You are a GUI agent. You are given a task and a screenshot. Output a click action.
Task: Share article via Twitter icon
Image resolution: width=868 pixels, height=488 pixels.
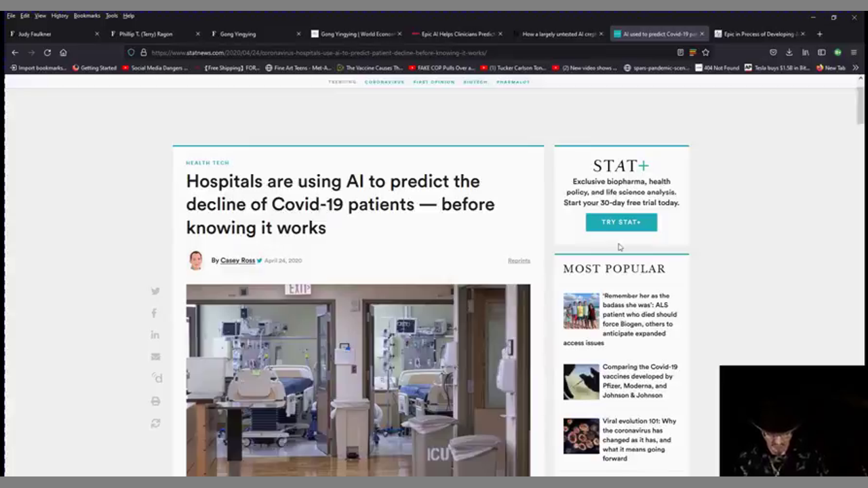(155, 291)
